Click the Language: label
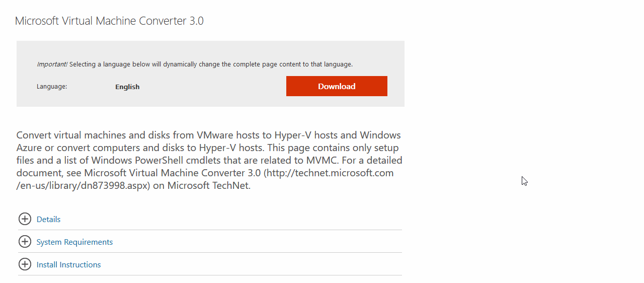The width and height of the screenshot is (644, 283). click(52, 87)
